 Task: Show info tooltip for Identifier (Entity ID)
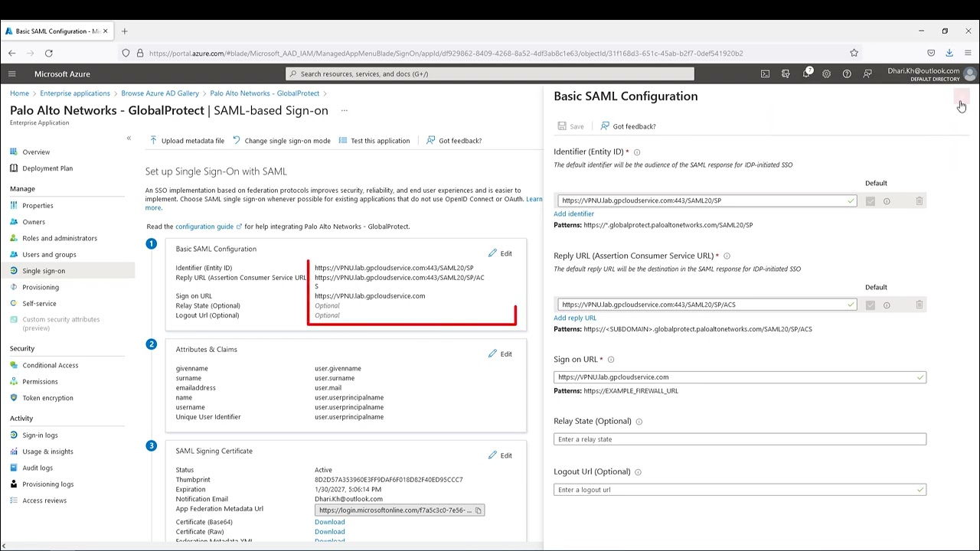click(x=637, y=152)
